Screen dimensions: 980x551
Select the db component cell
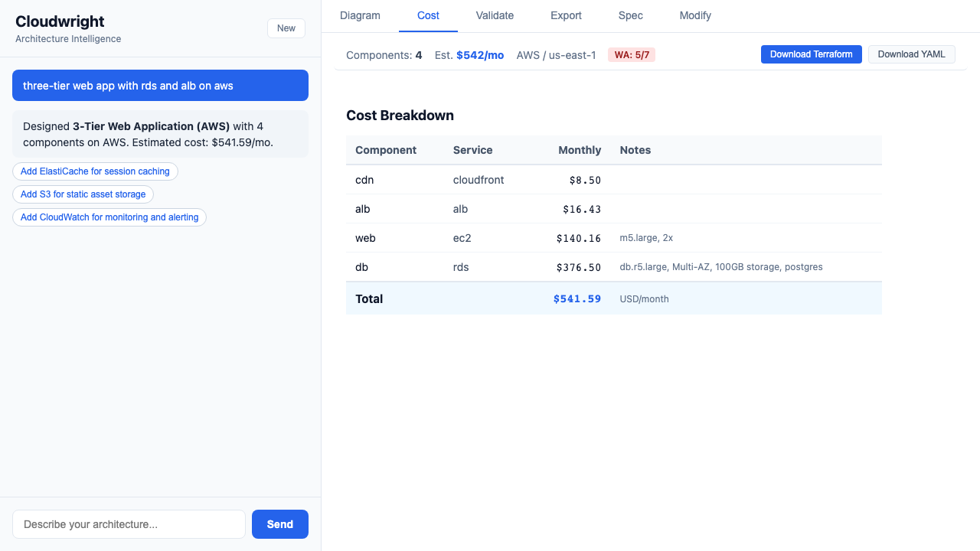362,267
